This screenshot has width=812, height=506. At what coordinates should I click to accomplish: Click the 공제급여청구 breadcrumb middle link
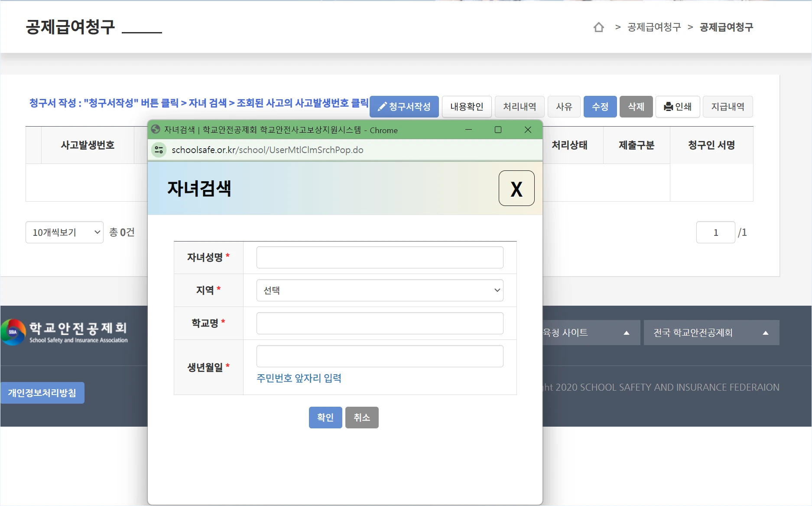click(x=654, y=27)
